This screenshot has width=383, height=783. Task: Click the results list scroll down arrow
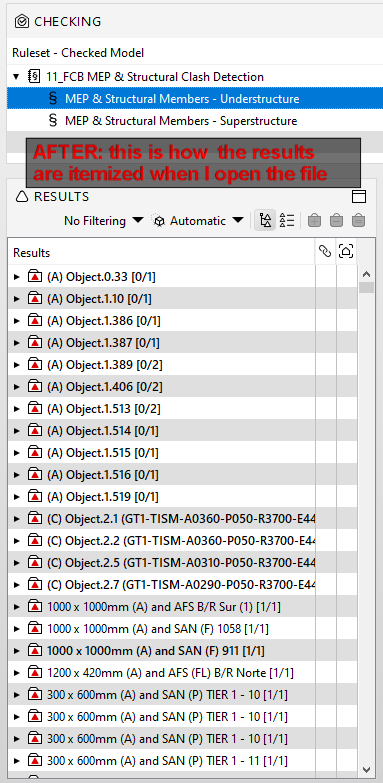[367, 769]
